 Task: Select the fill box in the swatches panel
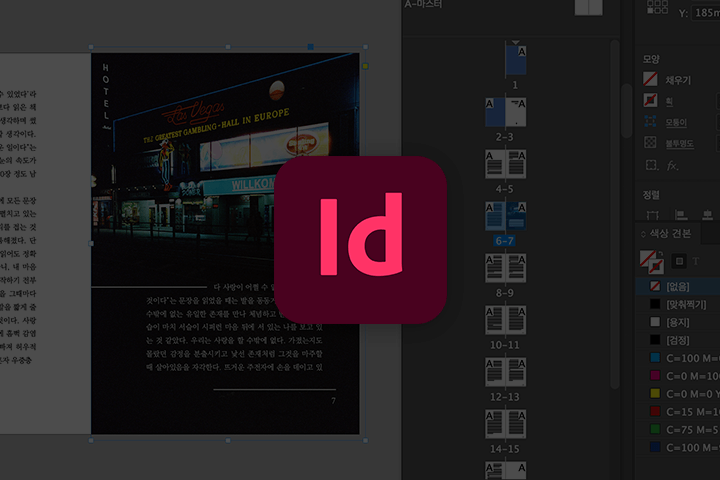click(647, 258)
